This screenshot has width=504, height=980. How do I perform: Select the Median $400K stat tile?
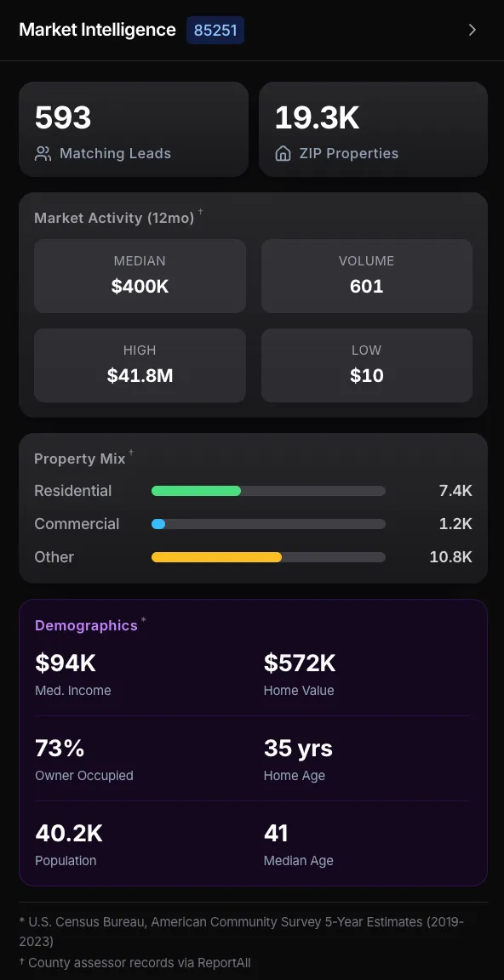coord(140,276)
